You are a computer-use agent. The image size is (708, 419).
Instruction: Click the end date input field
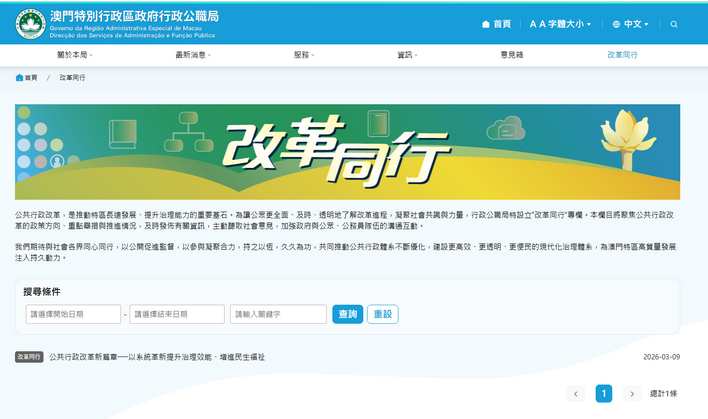point(177,314)
